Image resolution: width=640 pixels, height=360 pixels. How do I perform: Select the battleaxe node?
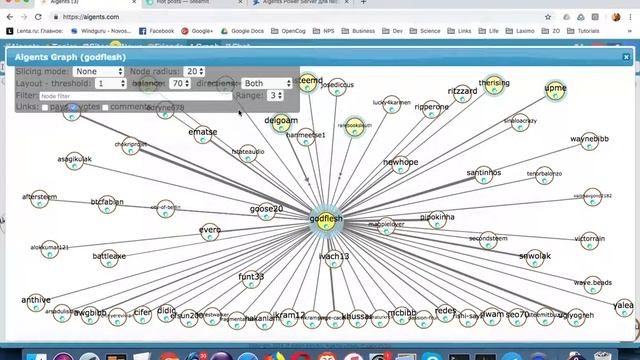point(109,259)
